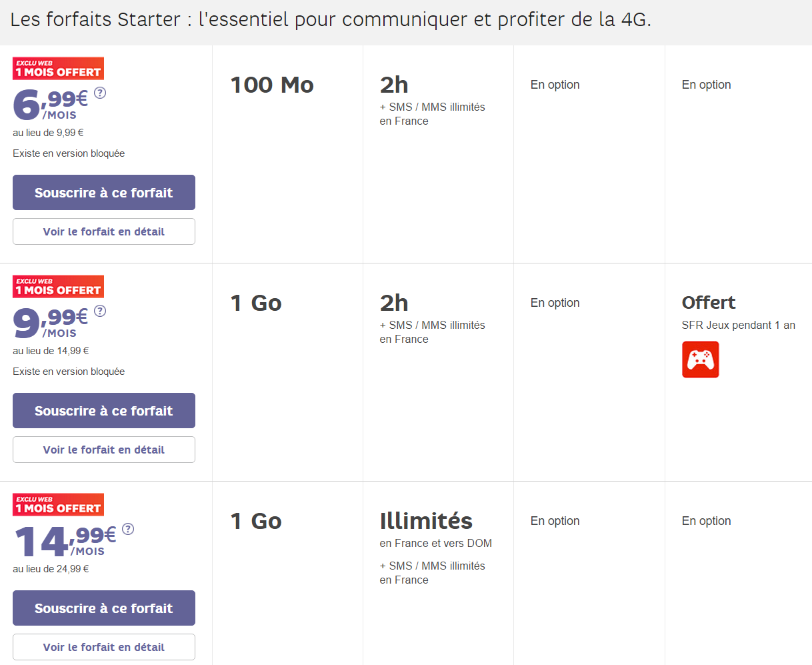View details of the 100 Mo plan
Screen dimensions: 812x665
[103, 231]
